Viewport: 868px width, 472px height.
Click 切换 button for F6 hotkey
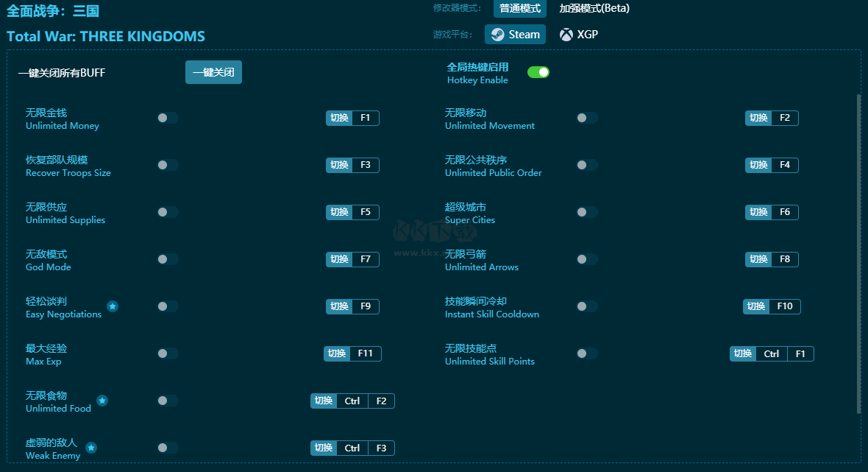pyautogui.click(x=758, y=212)
